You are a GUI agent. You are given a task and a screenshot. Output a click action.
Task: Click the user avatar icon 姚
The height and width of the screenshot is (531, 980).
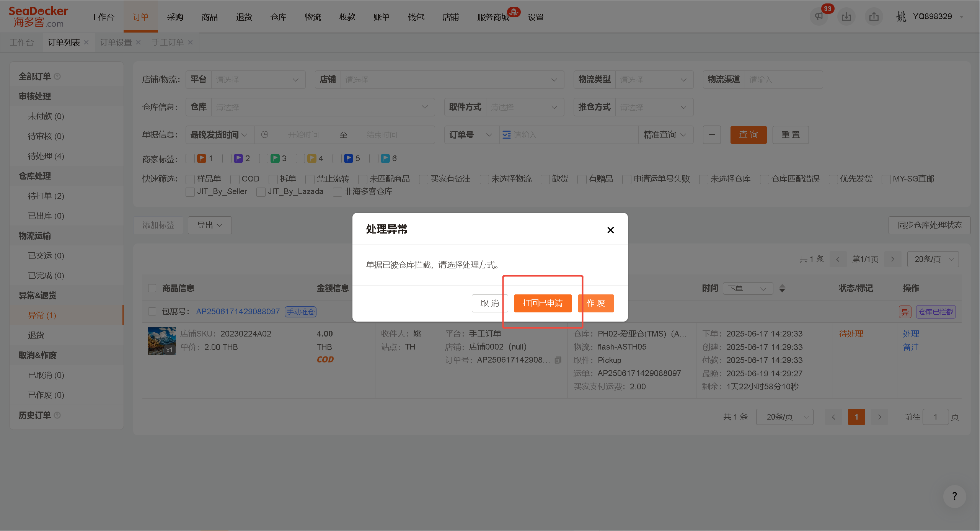coord(901,16)
